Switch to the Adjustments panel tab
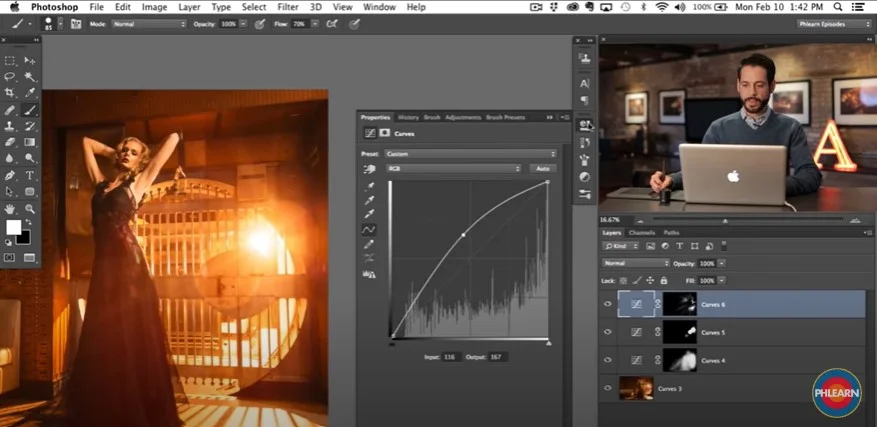The image size is (877, 427). (x=462, y=117)
